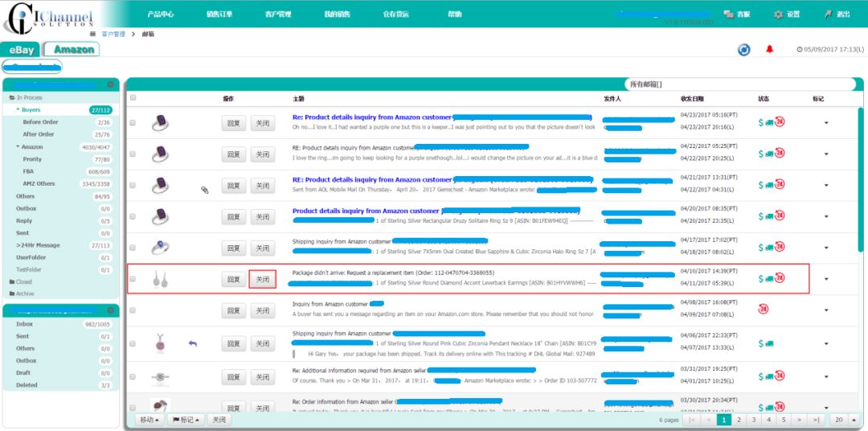
Task: Check the 04/20/2017 Product details inquiry checkbox
Action: tap(133, 216)
